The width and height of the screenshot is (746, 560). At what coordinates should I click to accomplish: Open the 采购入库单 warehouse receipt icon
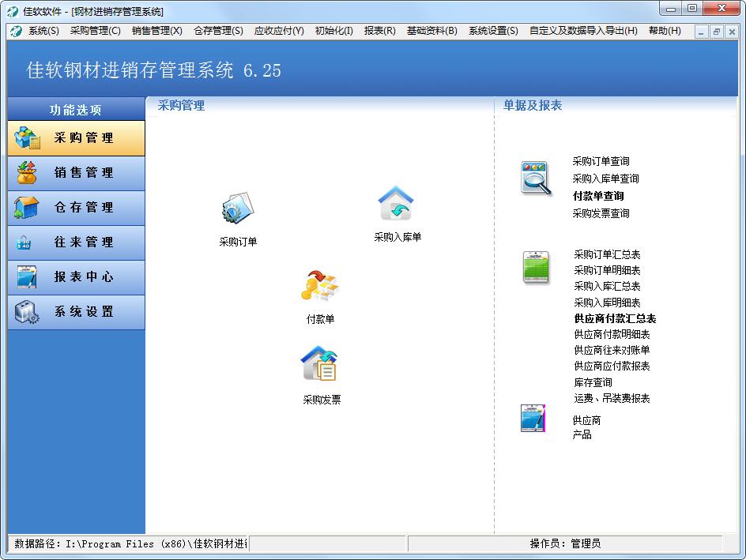click(x=397, y=205)
